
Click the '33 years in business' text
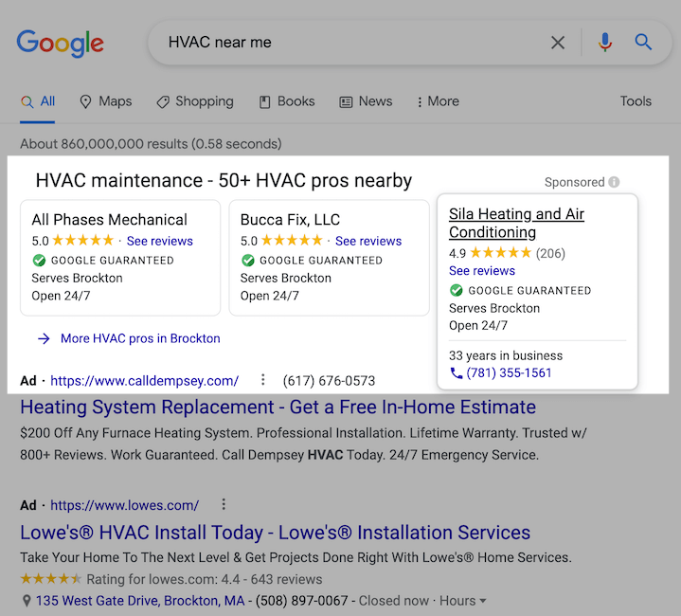[506, 355]
